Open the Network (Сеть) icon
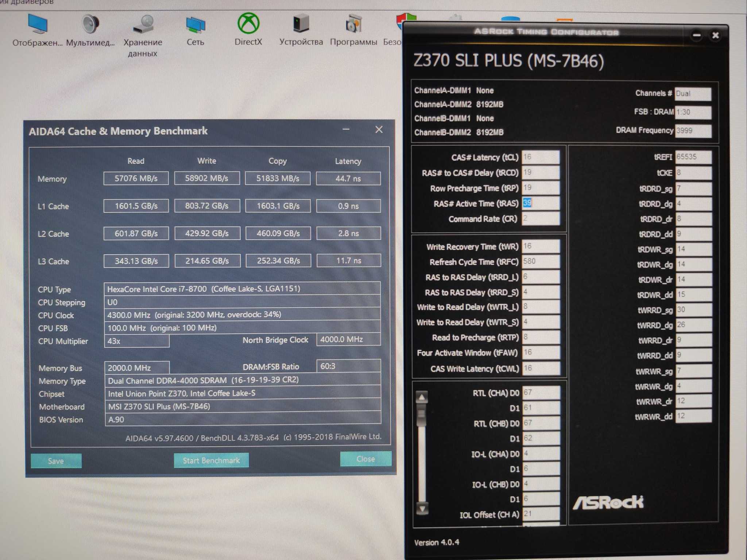The height and width of the screenshot is (560, 747). click(196, 25)
